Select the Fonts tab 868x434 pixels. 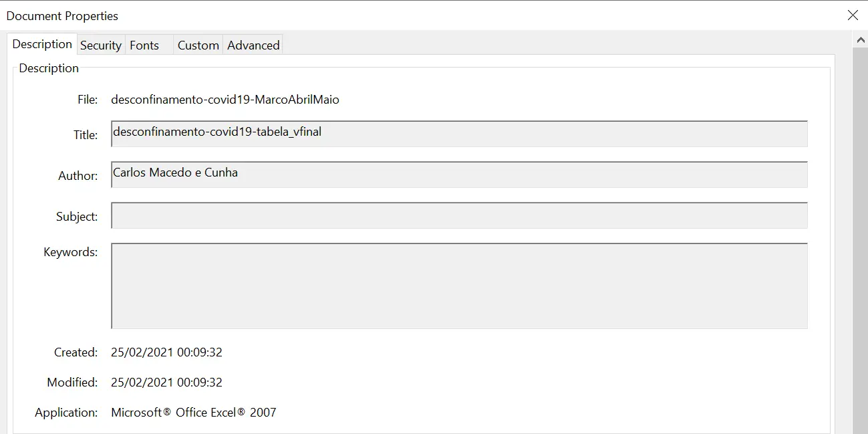(x=144, y=45)
